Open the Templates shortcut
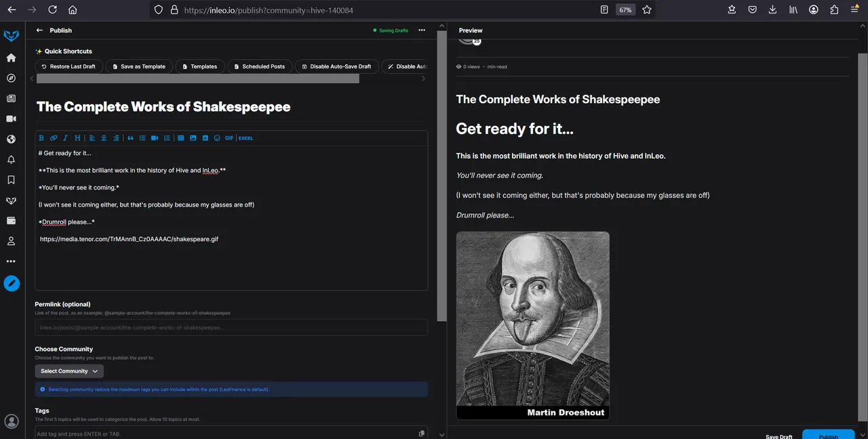The image size is (868, 439). pyautogui.click(x=199, y=66)
